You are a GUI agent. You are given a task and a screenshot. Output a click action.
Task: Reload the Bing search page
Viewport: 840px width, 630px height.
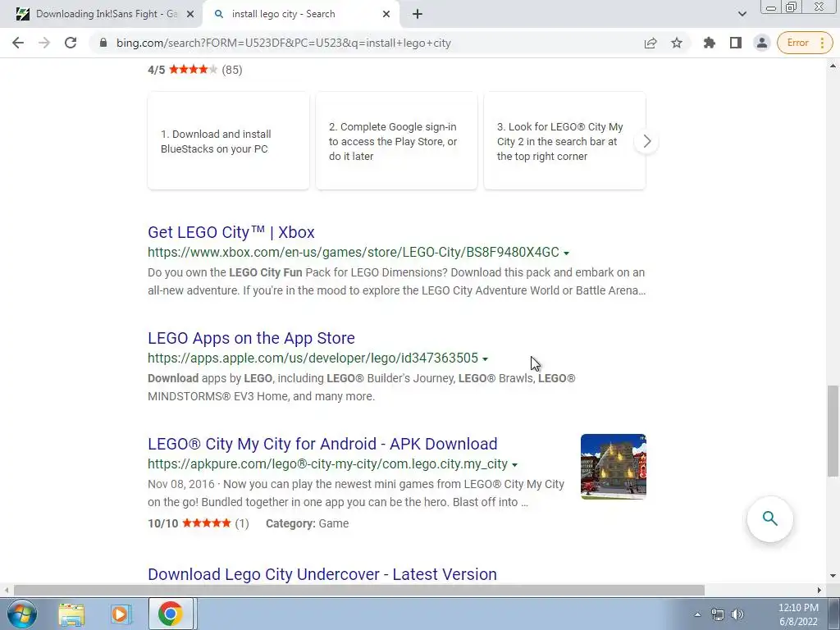(71, 43)
